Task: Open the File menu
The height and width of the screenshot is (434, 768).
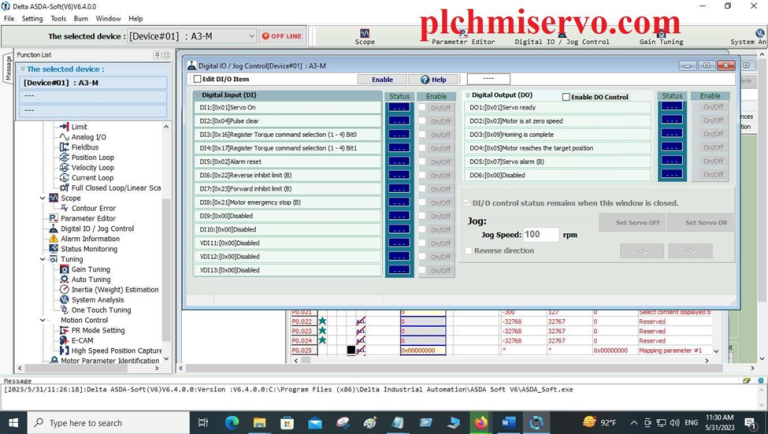Action: tap(9, 19)
